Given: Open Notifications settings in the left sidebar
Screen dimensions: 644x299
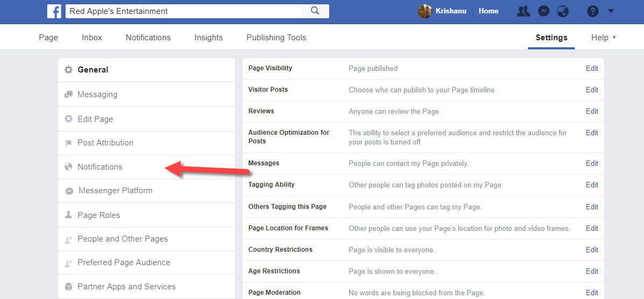Looking at the screenshot, I should tap(147, 167).
